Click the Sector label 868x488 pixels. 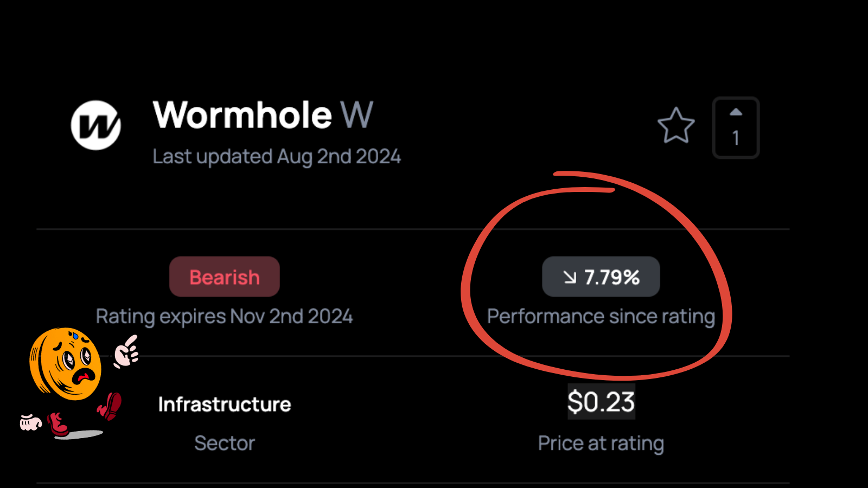click(x=225, y=443)
